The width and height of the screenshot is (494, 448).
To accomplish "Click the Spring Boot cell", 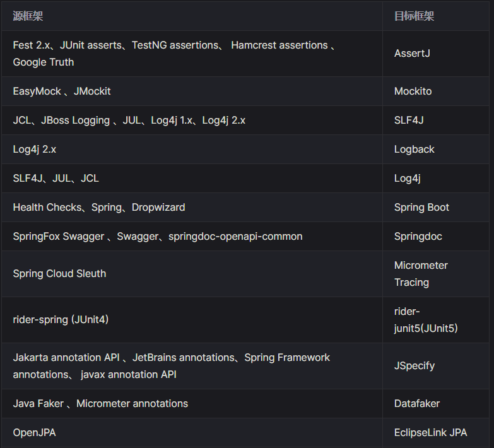I will [436, 207].
